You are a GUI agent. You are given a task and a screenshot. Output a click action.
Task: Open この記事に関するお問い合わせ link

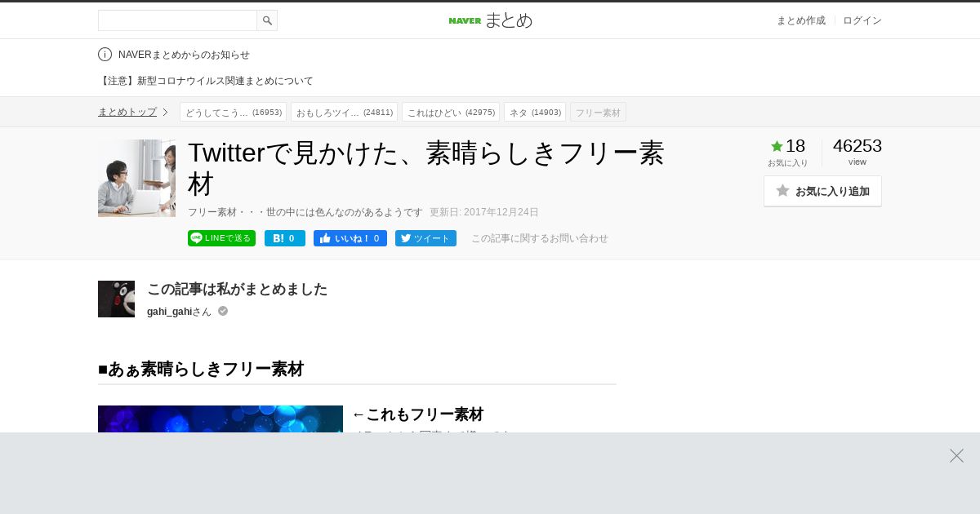(540, 238)
